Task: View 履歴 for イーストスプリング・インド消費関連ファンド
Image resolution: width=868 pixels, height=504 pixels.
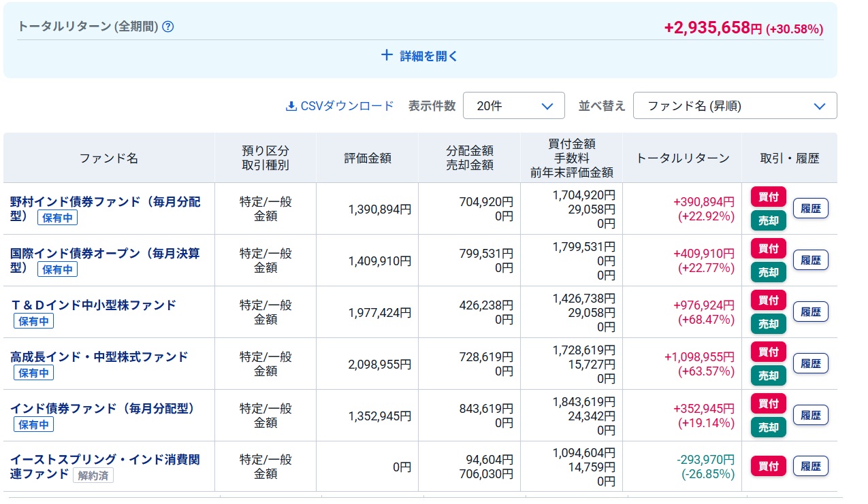Action: 810,466
